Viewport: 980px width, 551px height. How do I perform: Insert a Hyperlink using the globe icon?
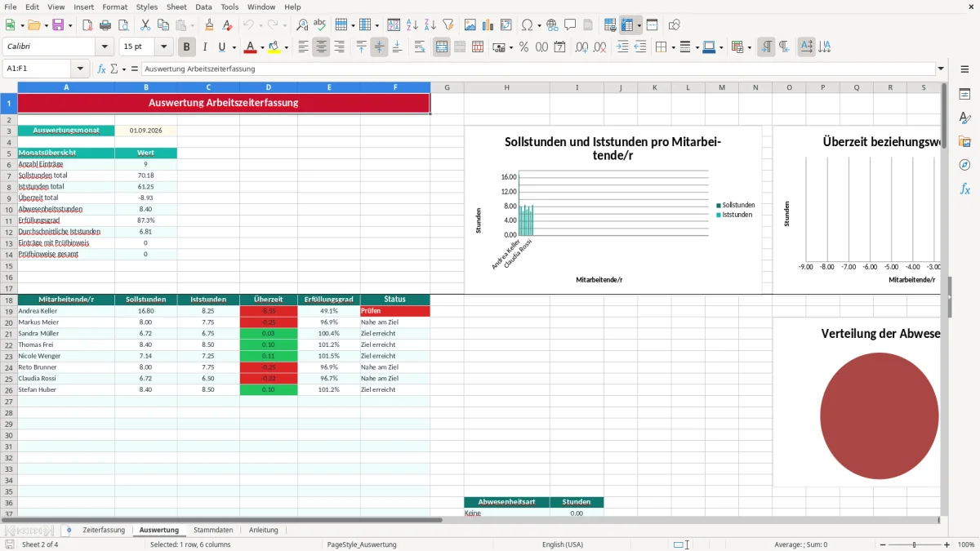pos(553,25)
